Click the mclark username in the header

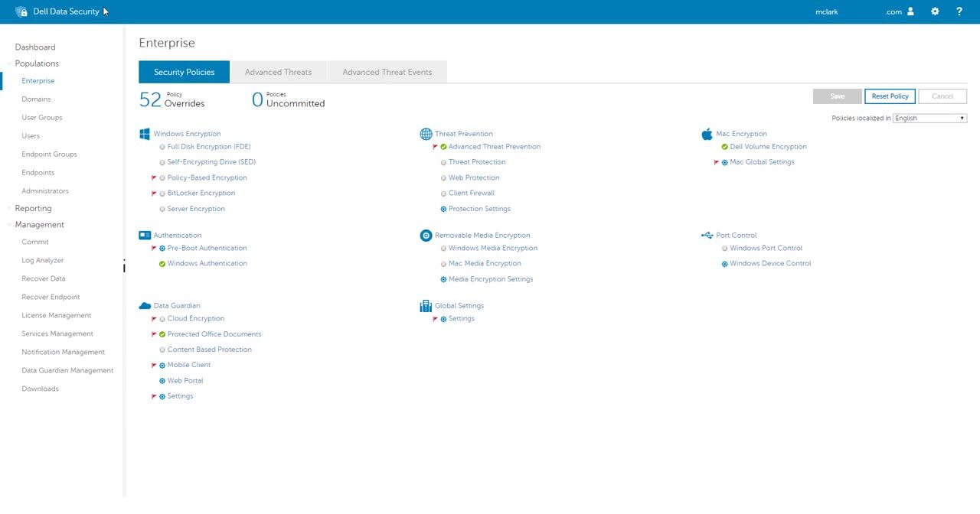[827, 12]
